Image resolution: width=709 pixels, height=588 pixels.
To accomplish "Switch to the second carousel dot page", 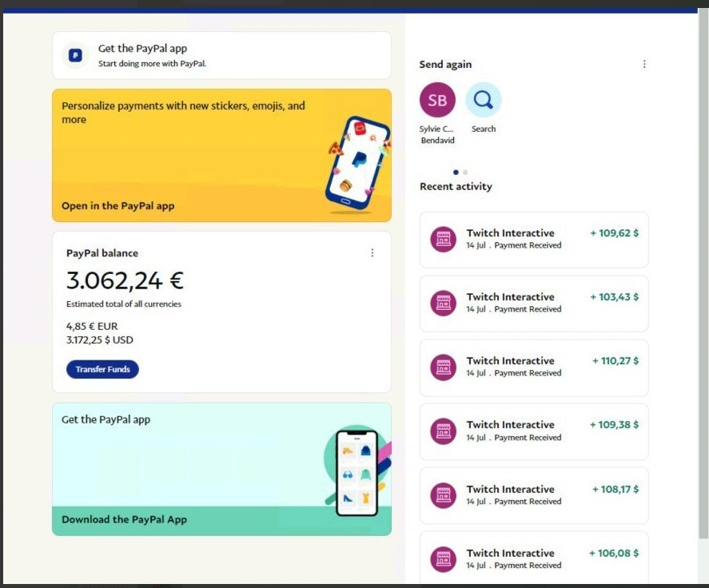I will tap(465, 172).
